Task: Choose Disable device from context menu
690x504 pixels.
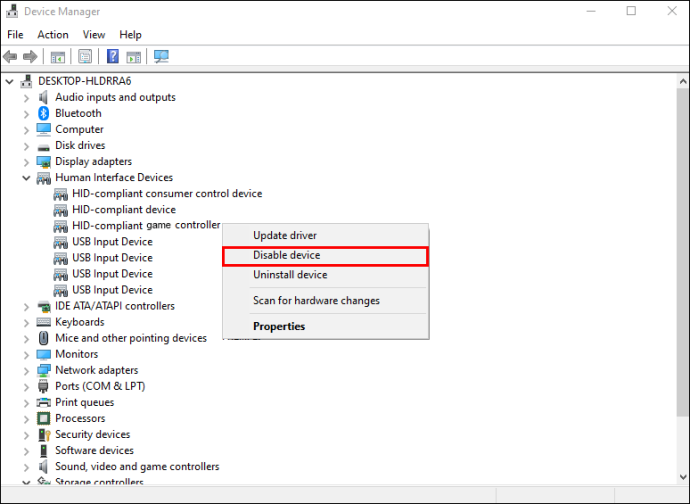Action: click(x=326, y=255)
